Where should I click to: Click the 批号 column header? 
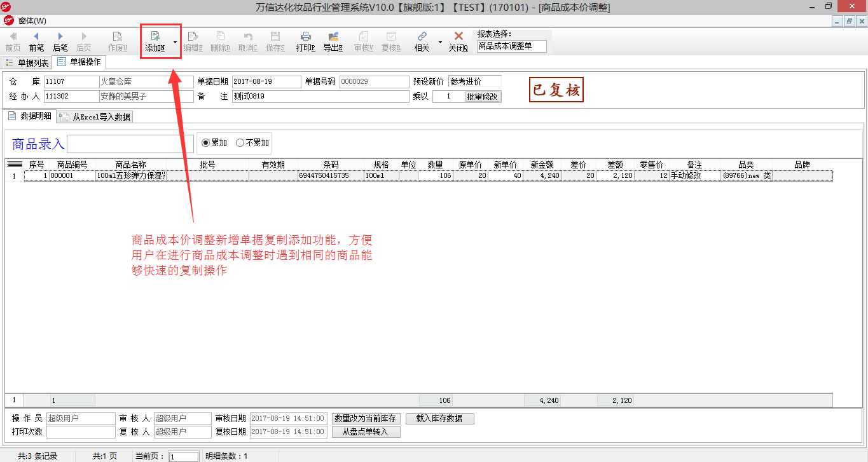click(207, 165)
